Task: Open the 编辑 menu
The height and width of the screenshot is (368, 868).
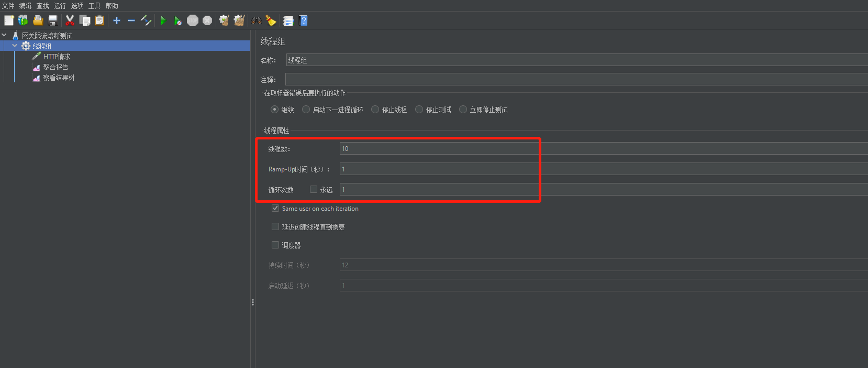Action: (25, 6)
